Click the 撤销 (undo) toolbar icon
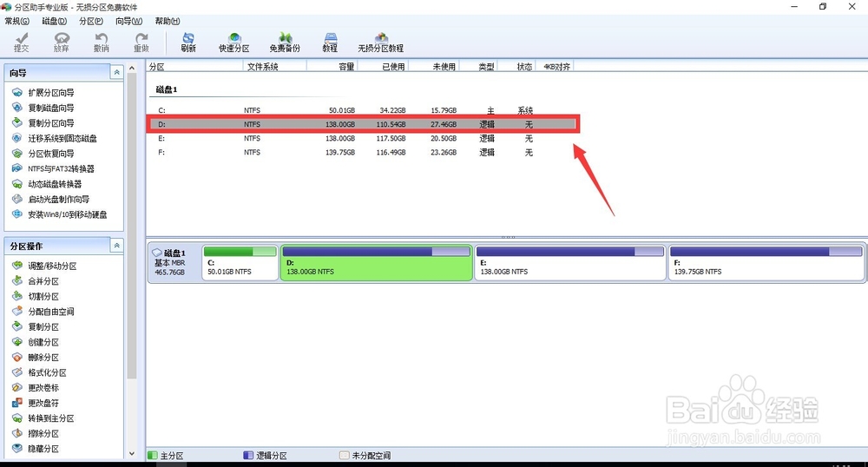868x467 pixels. 102,42
